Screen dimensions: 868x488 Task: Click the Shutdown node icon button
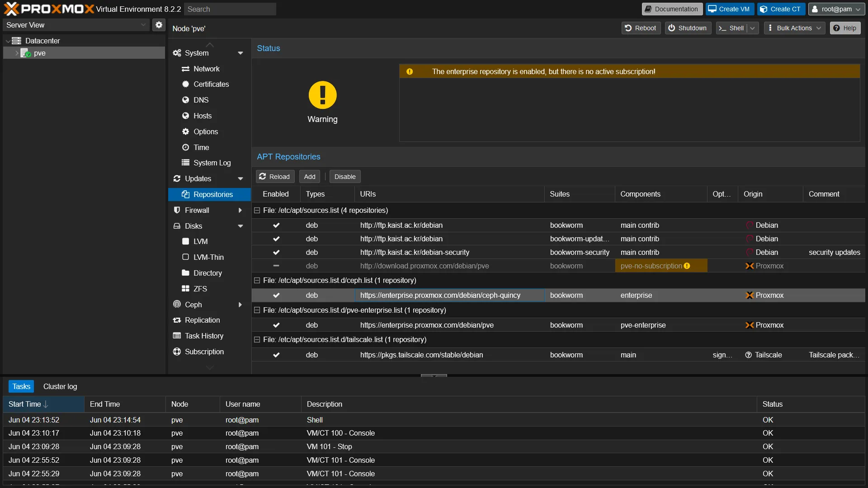pos(687,28)
